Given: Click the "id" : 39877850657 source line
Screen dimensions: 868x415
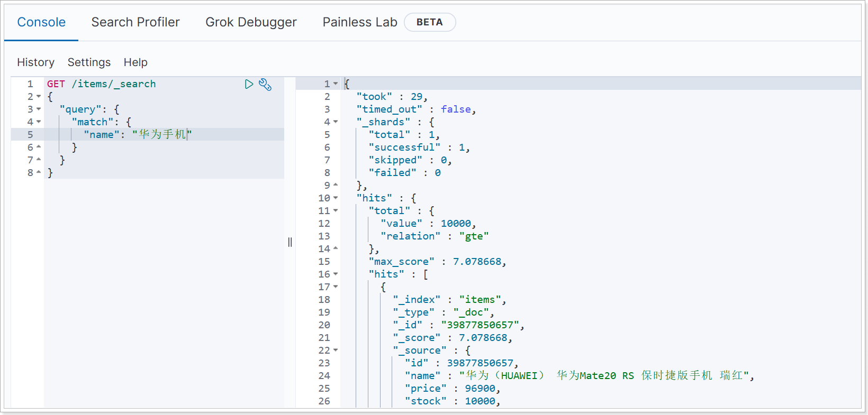Looking at the screenshot, I should [x=462, y=363].
